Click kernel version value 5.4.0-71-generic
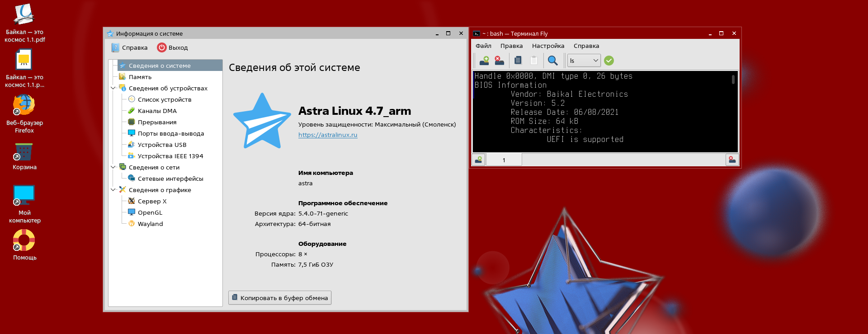Image resolution: width=868 pixels, height=334 pixels. pos(323,213)
